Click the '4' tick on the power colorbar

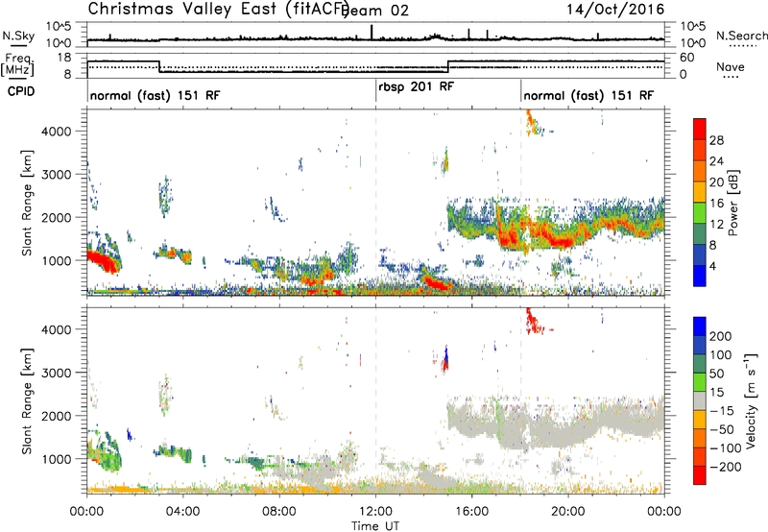click(x=713, y=266)
